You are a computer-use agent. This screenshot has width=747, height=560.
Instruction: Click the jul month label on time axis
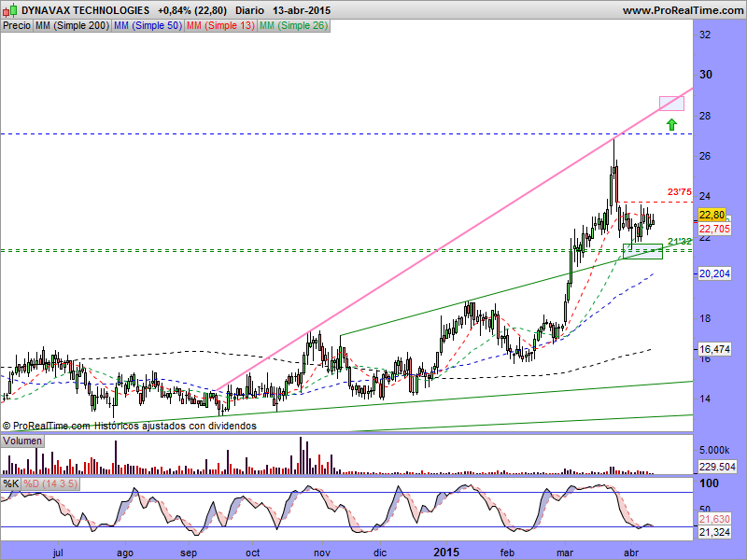pyautogui.click(x=58, y=553)
